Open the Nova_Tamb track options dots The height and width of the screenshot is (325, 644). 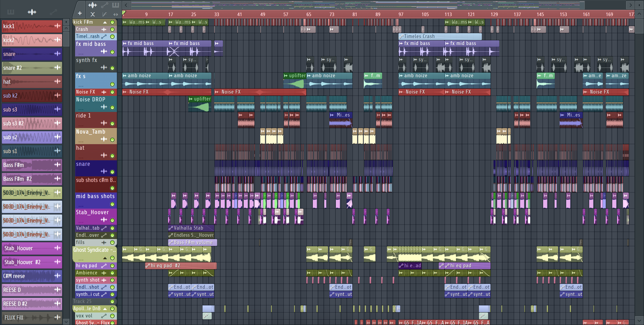click(x=81, y=142)
